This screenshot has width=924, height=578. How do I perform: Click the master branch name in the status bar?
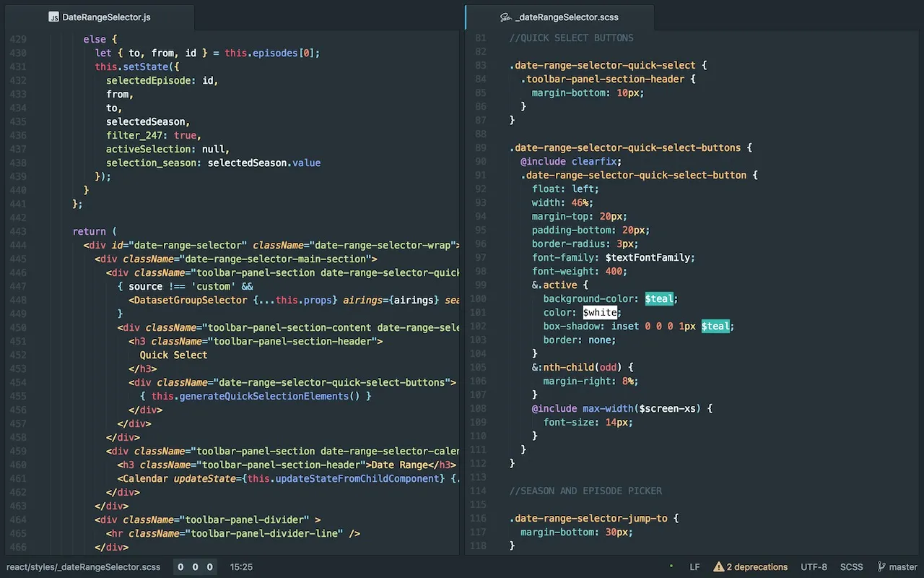[903, 567]
